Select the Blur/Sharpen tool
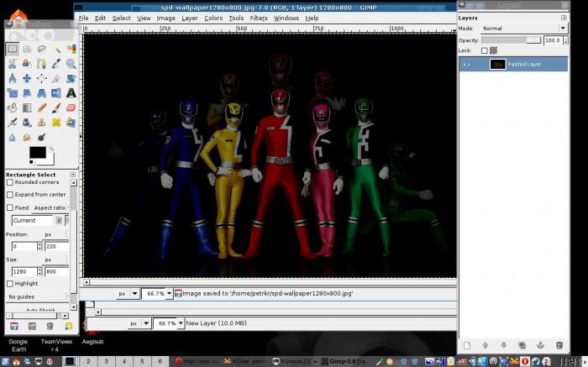 point(13,137)
